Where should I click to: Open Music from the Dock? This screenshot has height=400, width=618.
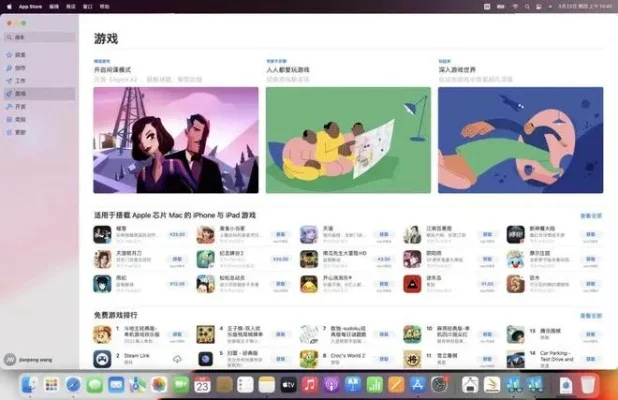tap(310, 385)
